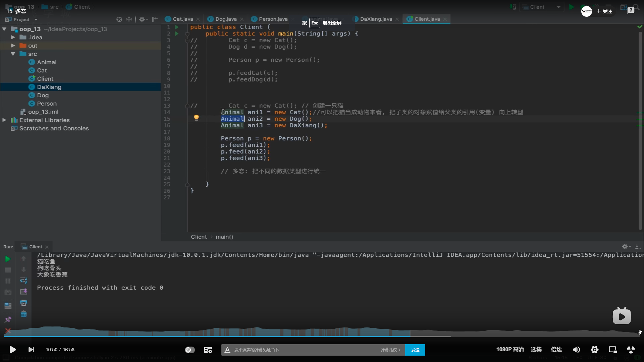Viewport: 644px width, 362px height.
Task: Expand the out folder
Action: [x=13, y=46]
